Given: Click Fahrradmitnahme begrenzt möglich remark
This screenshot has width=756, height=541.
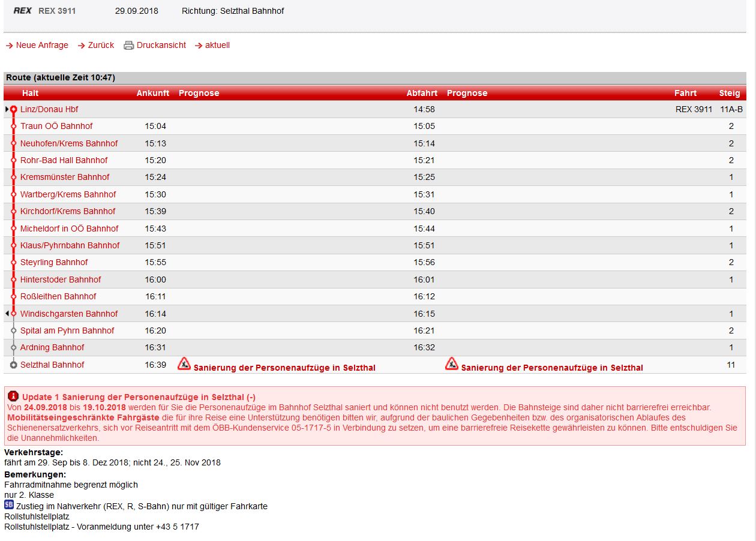Looking at the screenshot, I should coord(71,485).
